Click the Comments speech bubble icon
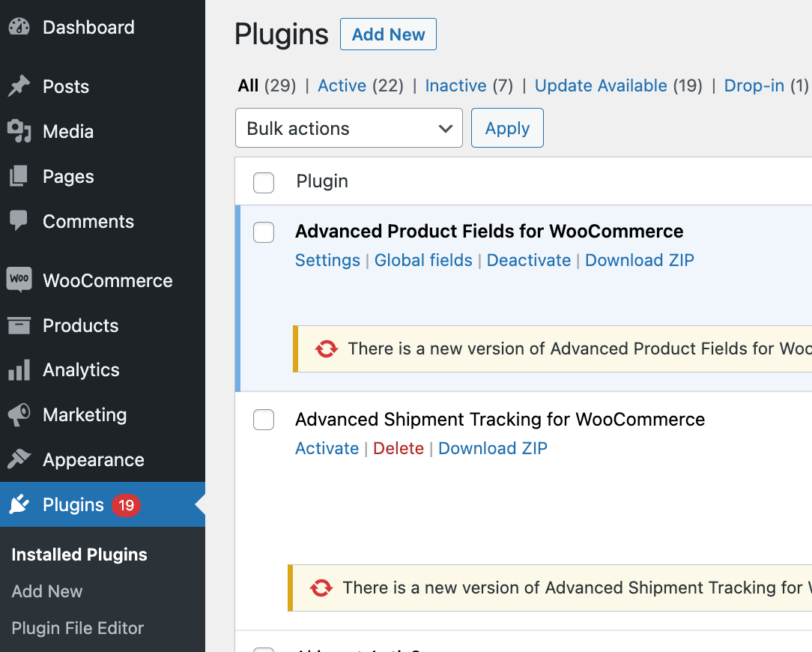Viewport: 812px width, 652px height. click(19, 221)
